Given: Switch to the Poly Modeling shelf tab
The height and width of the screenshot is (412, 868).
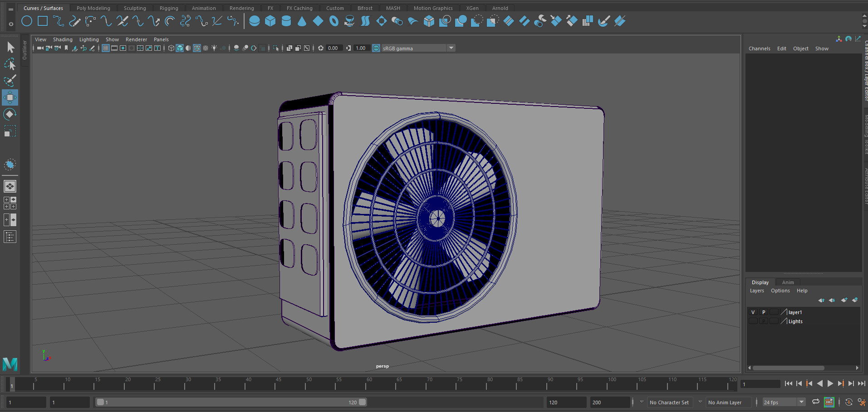Looking at the screenshot, I should coord(93,8).
